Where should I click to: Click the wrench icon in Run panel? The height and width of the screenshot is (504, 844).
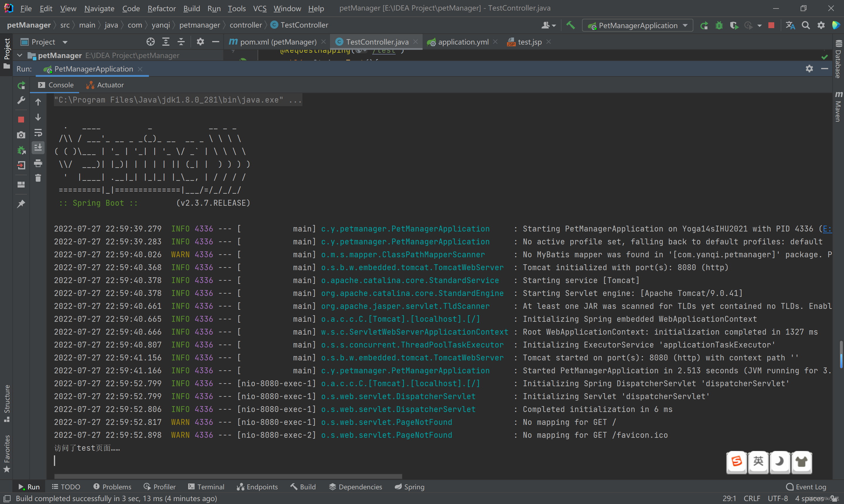(x=21, y=101)
